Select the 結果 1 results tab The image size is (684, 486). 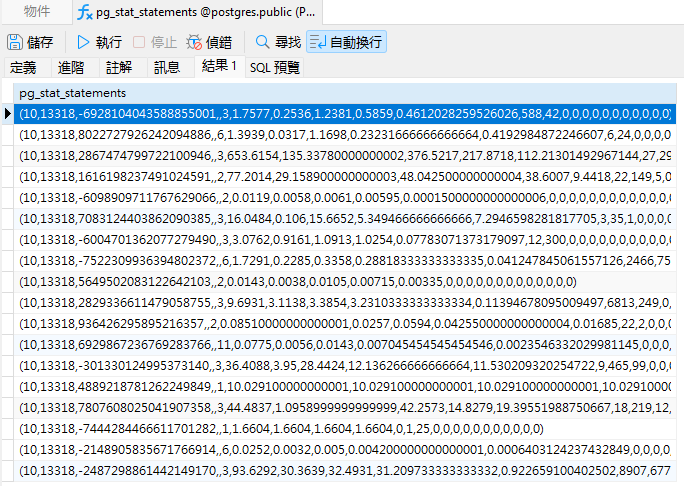pyautogui.click(x=219, y=67)
